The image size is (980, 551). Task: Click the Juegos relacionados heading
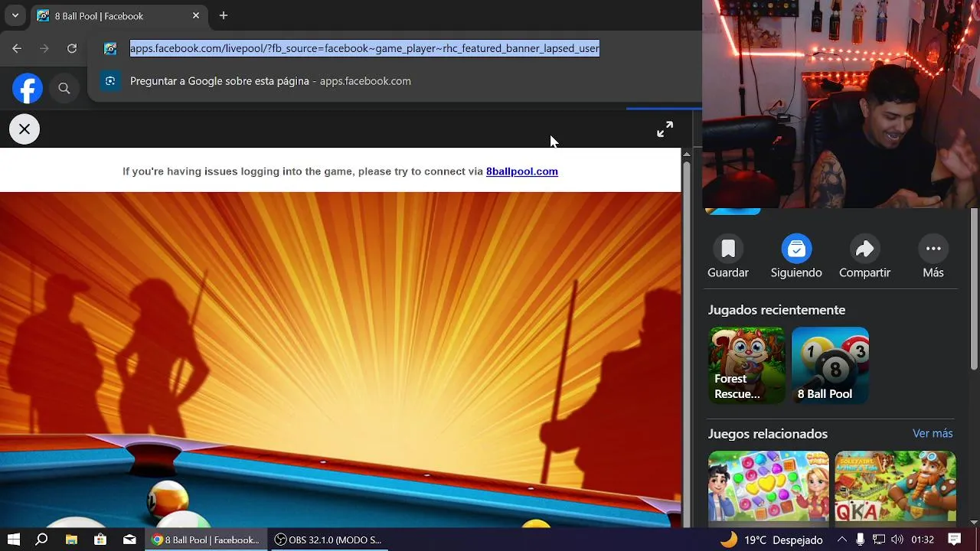[767, 434]
